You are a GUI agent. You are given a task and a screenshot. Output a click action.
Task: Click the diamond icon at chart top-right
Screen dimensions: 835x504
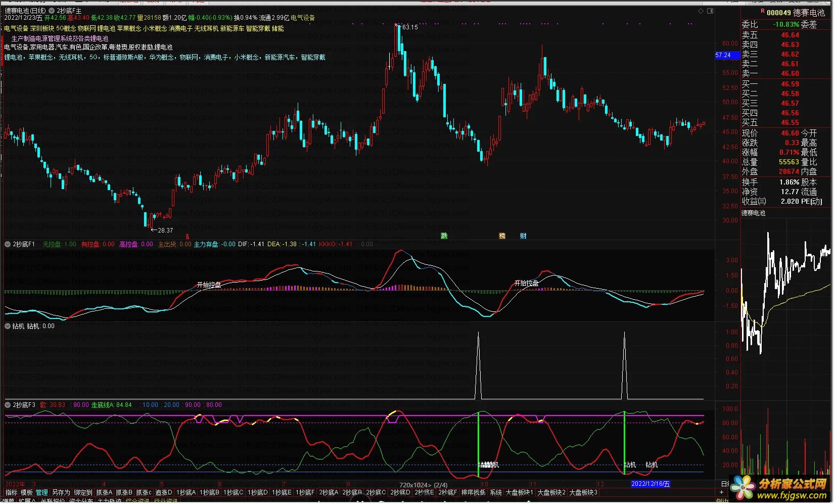coord(701,11)
